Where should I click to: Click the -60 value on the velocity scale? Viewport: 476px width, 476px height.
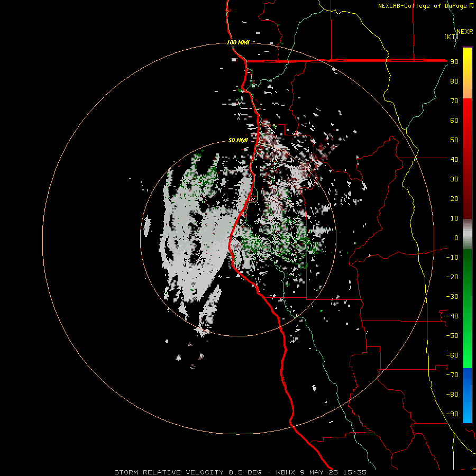[x=452, y=355]
